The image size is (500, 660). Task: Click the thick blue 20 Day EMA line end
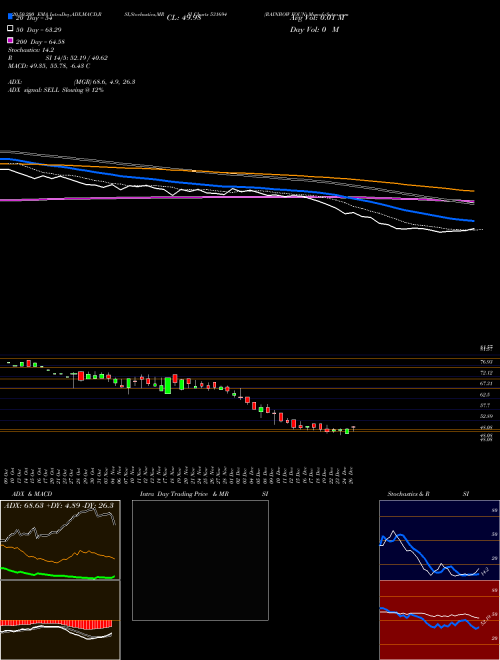pyautogui.click(x=472, y=220)
